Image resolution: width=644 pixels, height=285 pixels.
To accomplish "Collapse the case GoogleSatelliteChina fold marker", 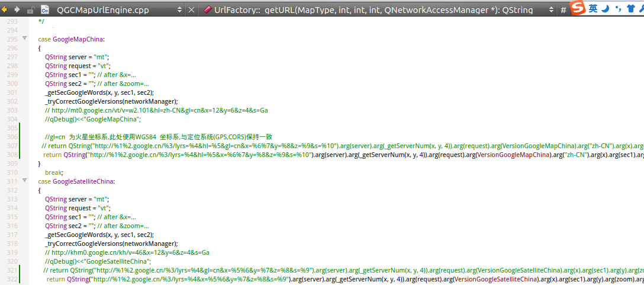I will (24, 181).
